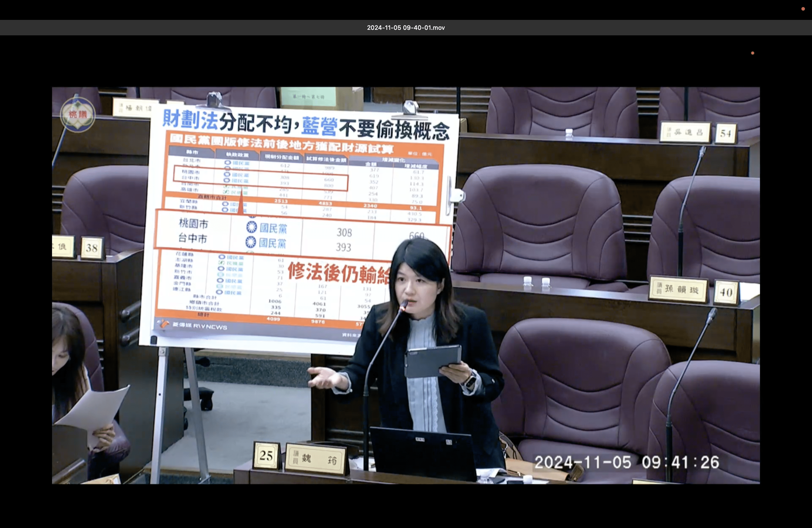Click the seat number plate "40"
This screenshot has width=812, height=528.
pos(726,292)
